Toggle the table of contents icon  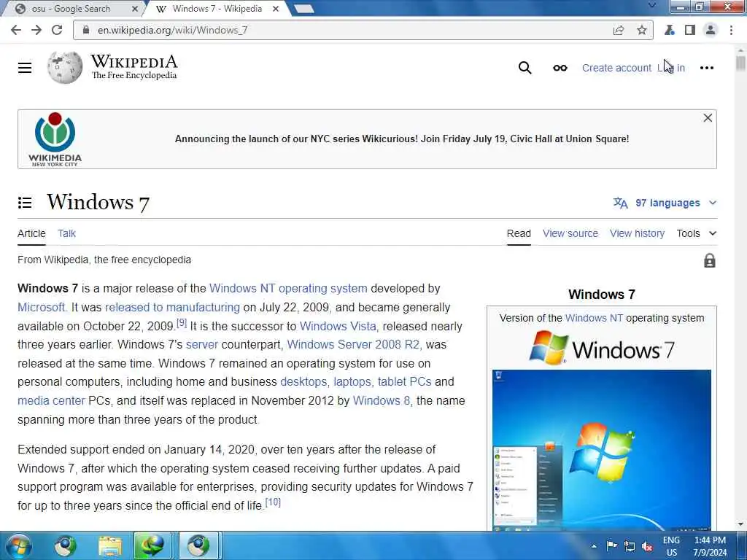[x=25, y=203]
